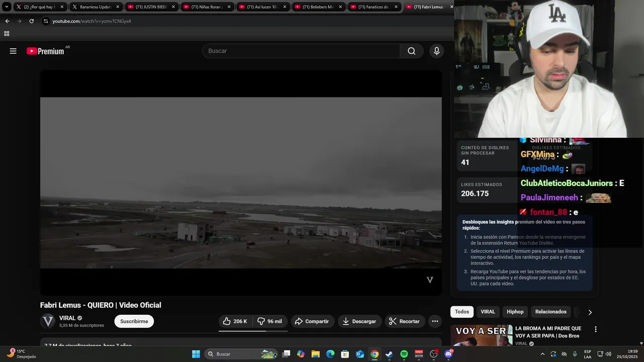Open Discord from the taskbar
Image resolution: width=644 pixels, height=362 pixels.
coord(448,354)
